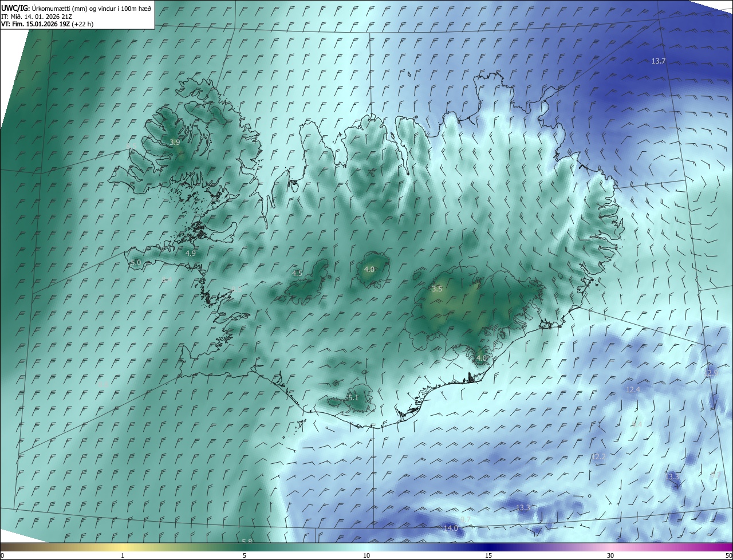Click the 13.7 precipitation value label
This screenshot has width=733, height=560.
(x=659, y=61)
